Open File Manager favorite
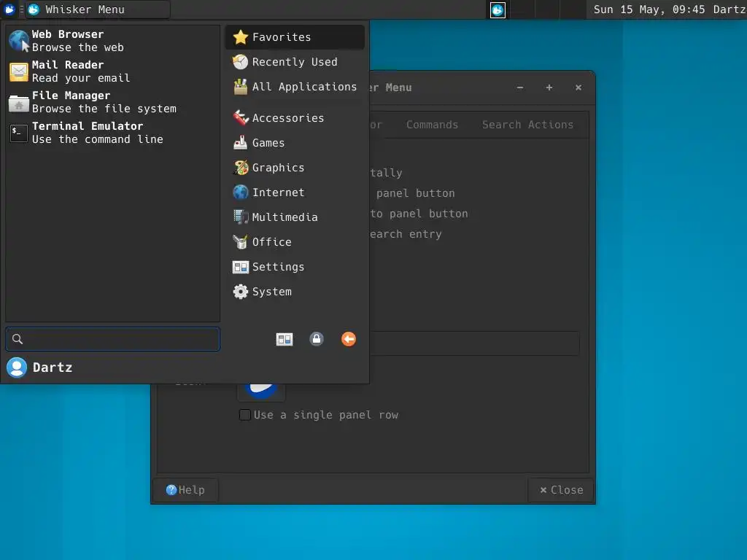The width and height of the screenshot is (747, 560). (113, 102)
